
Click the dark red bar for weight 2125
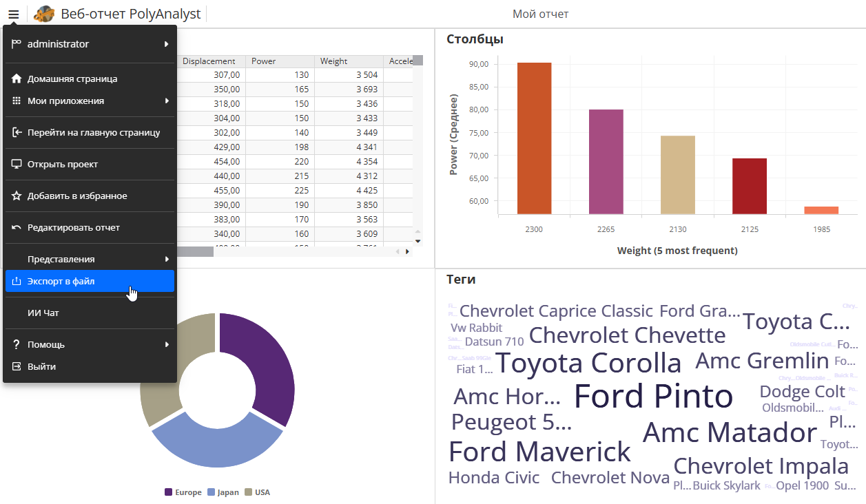pos(750,186)
